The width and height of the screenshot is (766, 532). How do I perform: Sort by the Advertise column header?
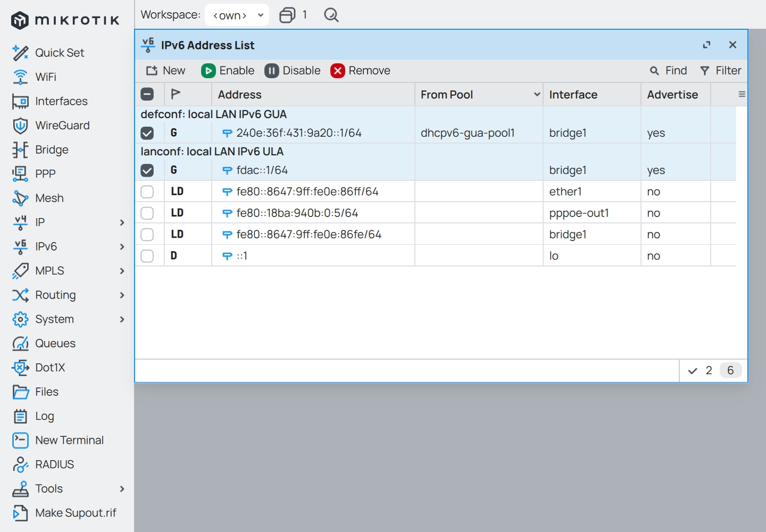pyautogui.click(x=676, y=94)
